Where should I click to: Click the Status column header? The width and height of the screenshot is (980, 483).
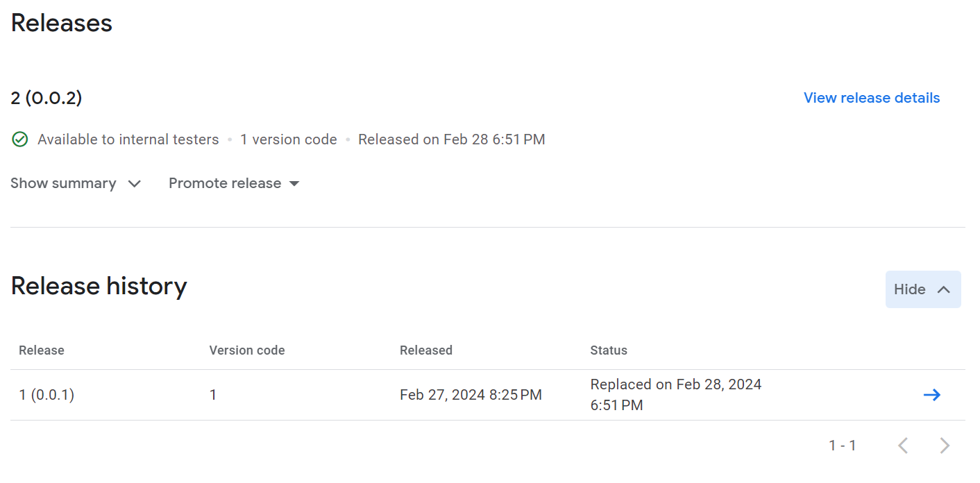(609, 350)
